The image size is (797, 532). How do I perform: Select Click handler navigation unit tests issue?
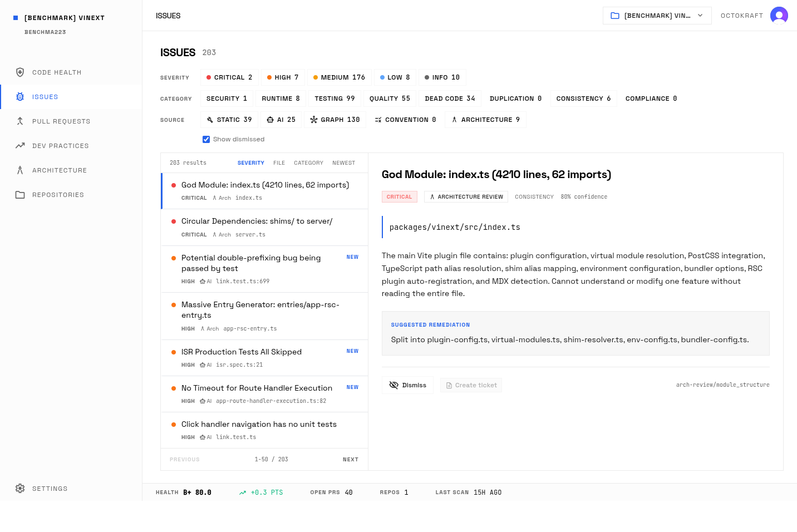click(264, 430)
